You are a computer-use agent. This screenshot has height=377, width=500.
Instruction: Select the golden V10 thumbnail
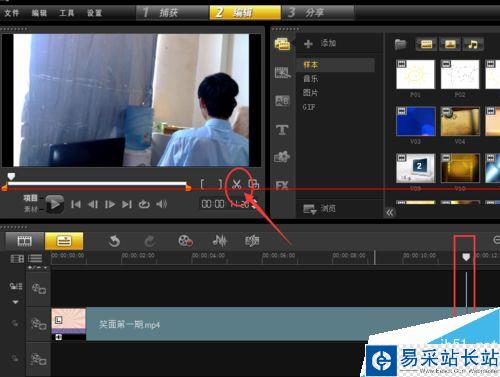coord(460,168)
